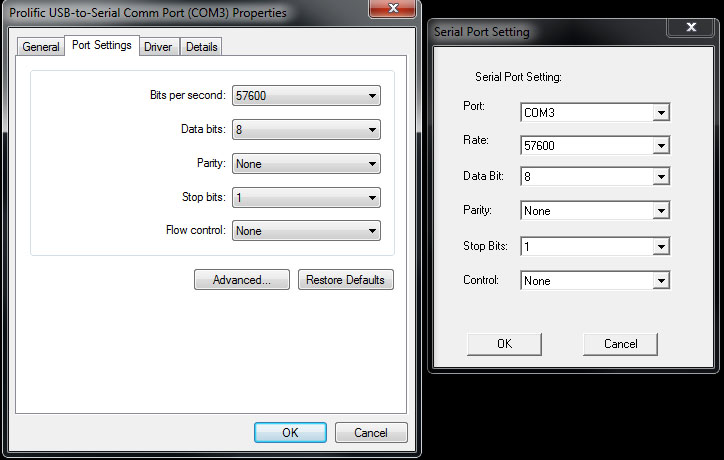Expand the Parity dropdown in Serial Port Setting
724x460 pixels.
tap(595, 211)
